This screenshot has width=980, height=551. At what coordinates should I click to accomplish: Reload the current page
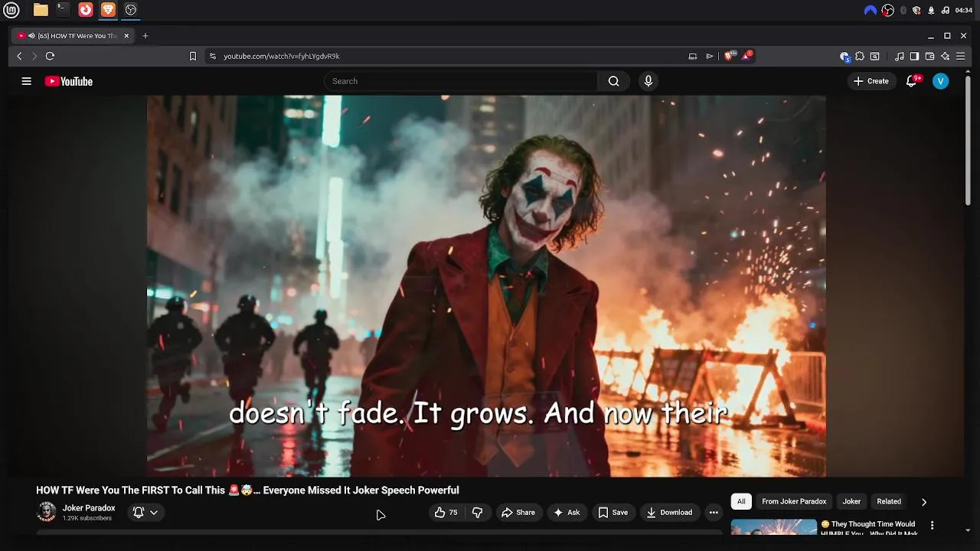tap(50, 56)
